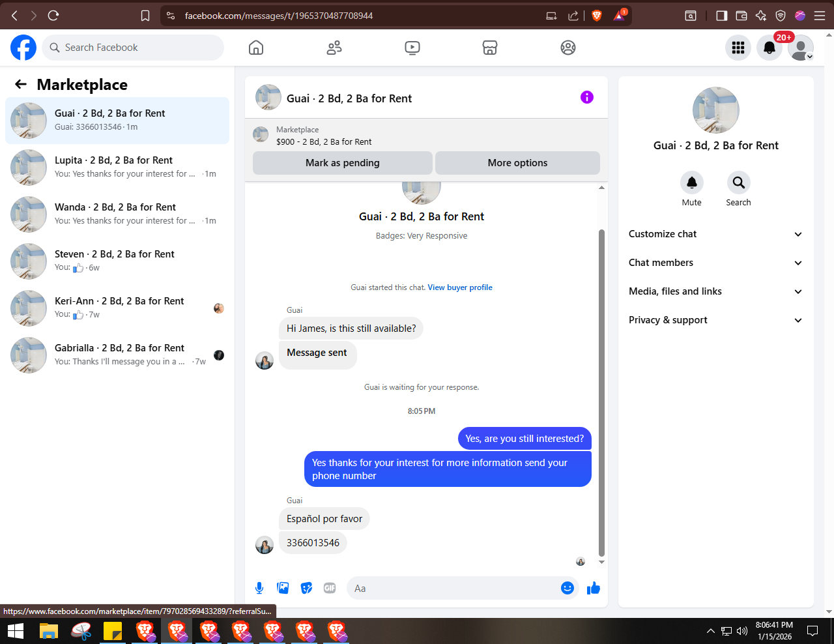834x644 pixels.
Task: Open Gabrialla conversation in list
Action: (x=117, y=355)
